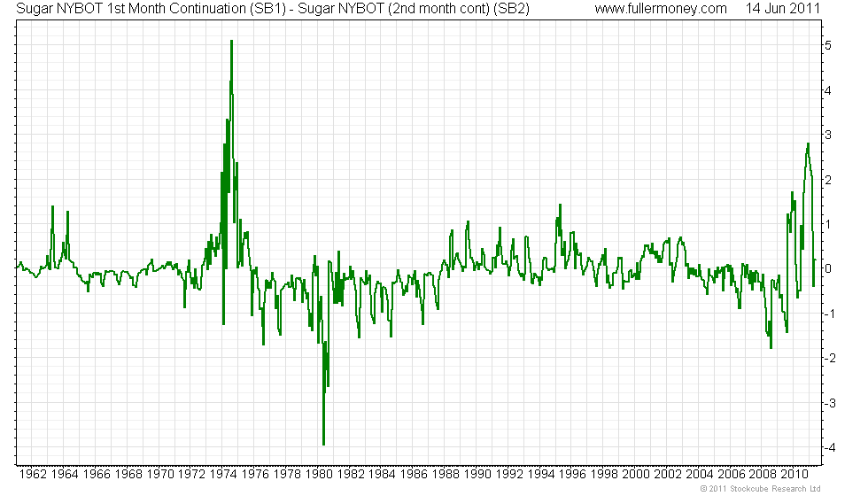Click the x-axis year 1990
This screenshot has width=868, height=496.
pyautogui.click(x=477, y=475)
